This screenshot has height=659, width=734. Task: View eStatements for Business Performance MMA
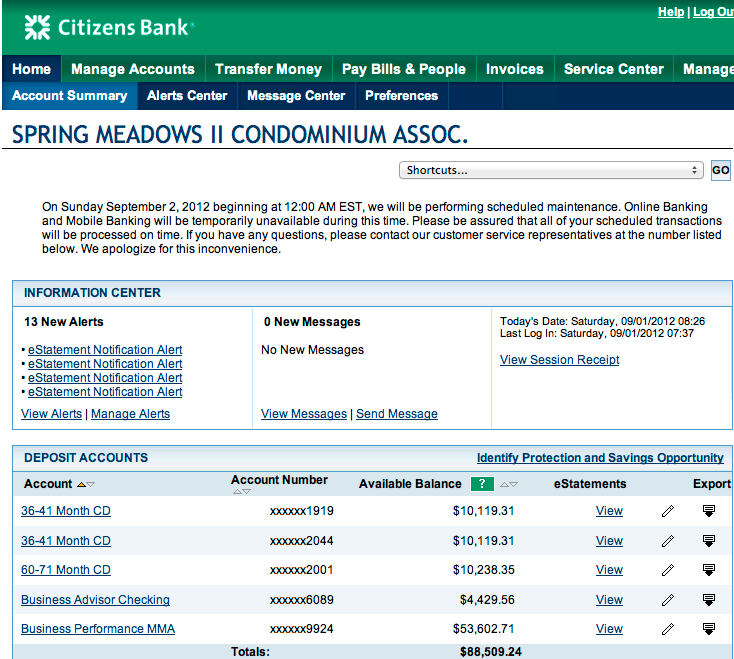[x=609, y=629]
